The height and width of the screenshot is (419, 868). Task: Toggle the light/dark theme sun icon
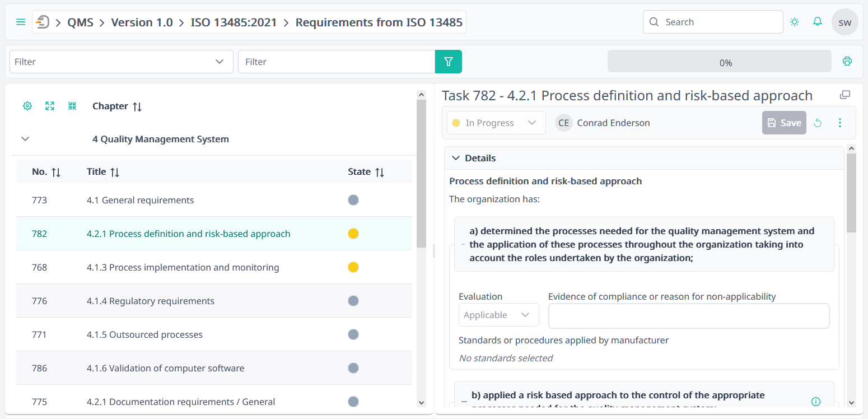[795, 22]
